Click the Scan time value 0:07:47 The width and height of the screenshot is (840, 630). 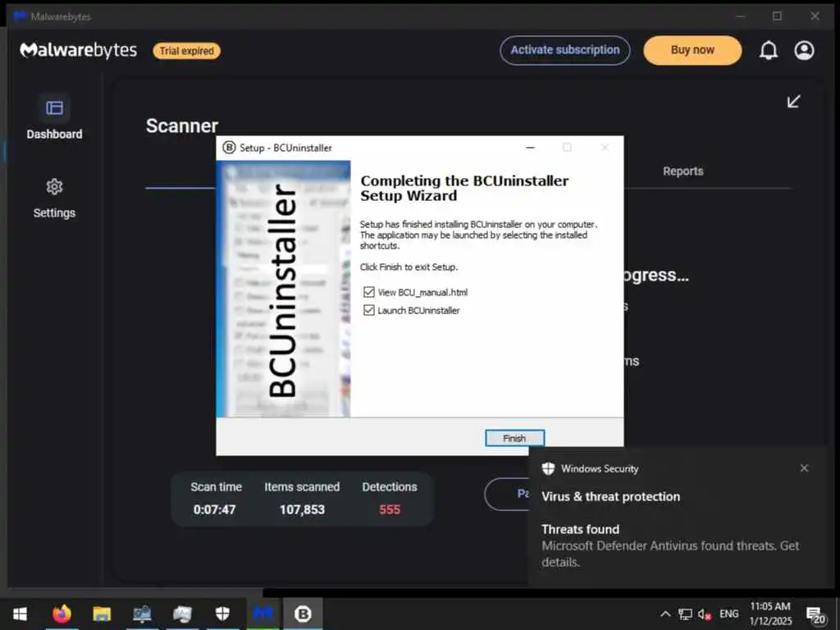coord(214,510)
